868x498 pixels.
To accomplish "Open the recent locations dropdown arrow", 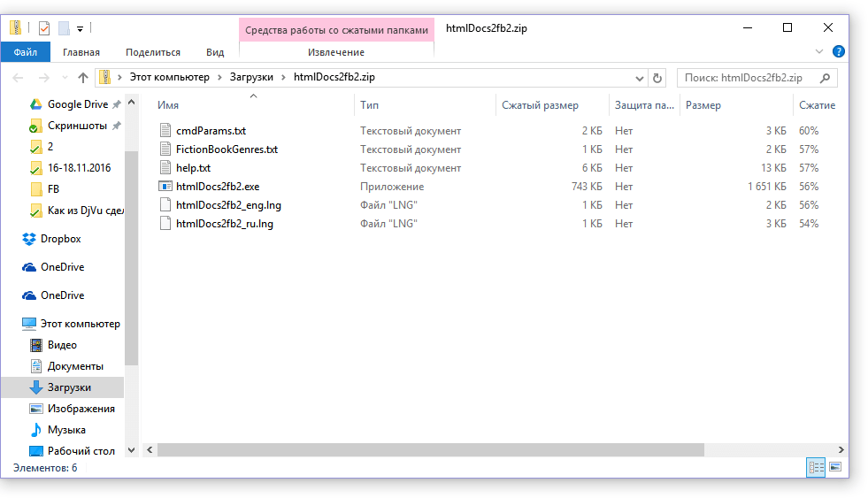I will pyautogui.click(x=65, y=78).
